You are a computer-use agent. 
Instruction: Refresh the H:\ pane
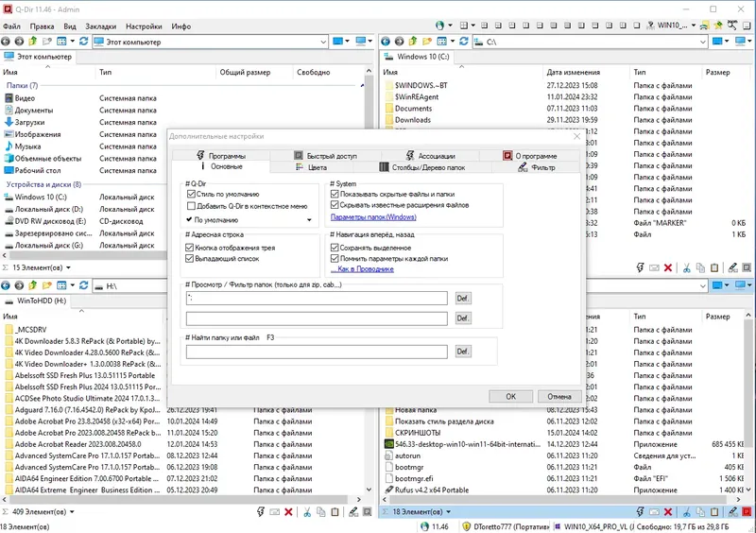click(84, 285)
